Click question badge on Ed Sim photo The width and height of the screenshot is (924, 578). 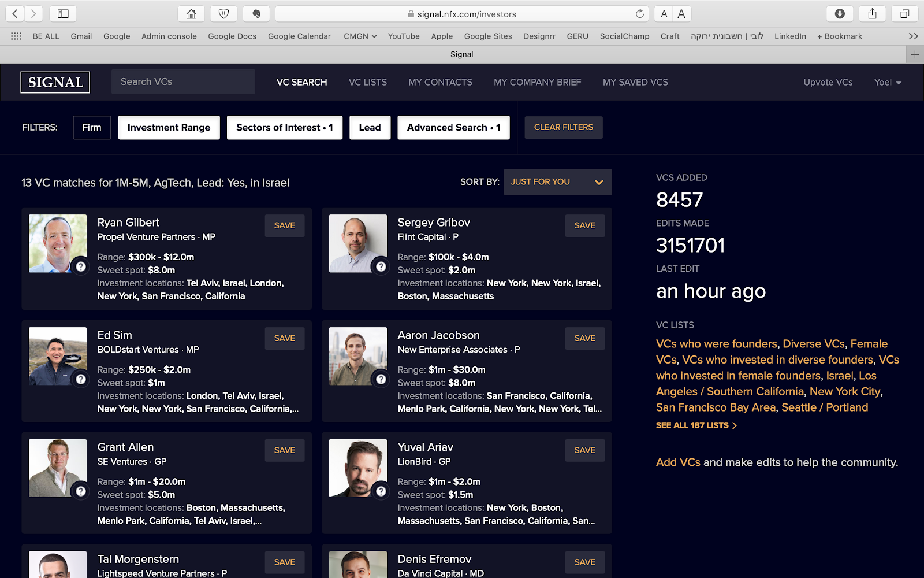81,379
